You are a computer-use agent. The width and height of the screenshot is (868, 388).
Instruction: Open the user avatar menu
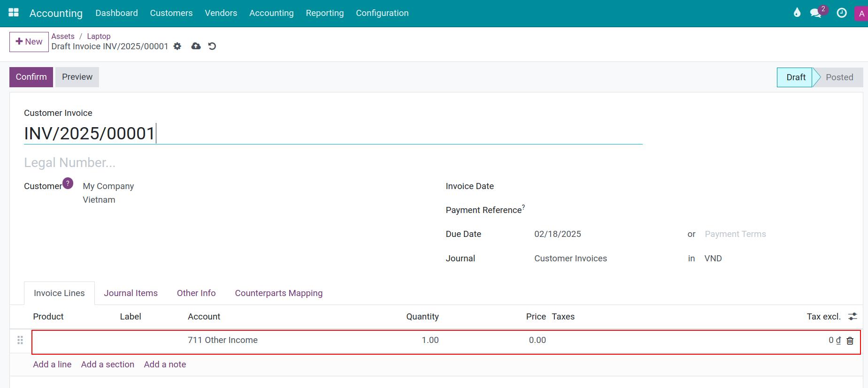pyautogui.click(x=861, y=14)
